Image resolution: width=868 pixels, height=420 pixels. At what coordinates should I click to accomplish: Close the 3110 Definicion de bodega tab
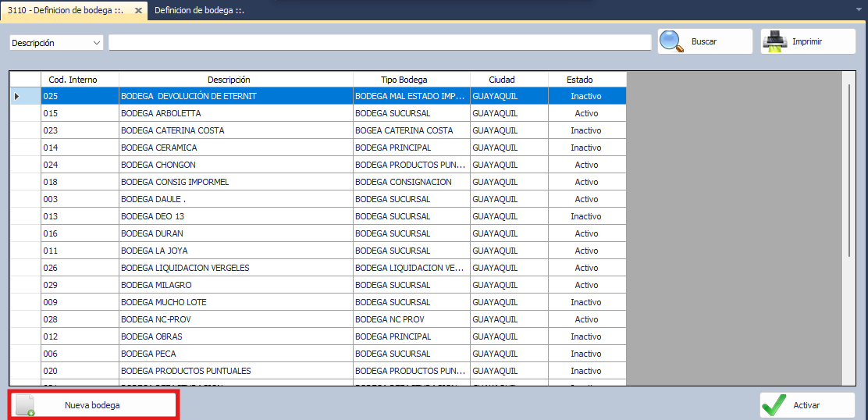[x=138, y=10]
